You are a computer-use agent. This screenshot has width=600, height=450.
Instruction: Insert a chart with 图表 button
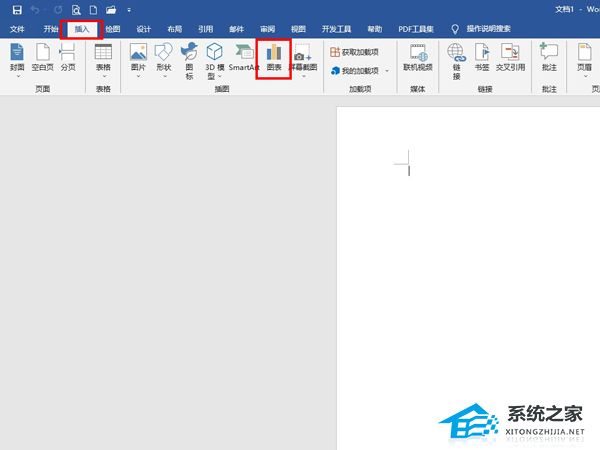click(x=274, y=58)
